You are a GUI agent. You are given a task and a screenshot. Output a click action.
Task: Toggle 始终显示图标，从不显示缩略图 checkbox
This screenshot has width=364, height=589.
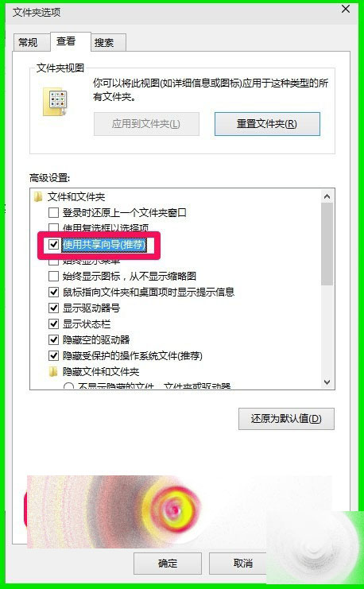(x=54, y=277)
